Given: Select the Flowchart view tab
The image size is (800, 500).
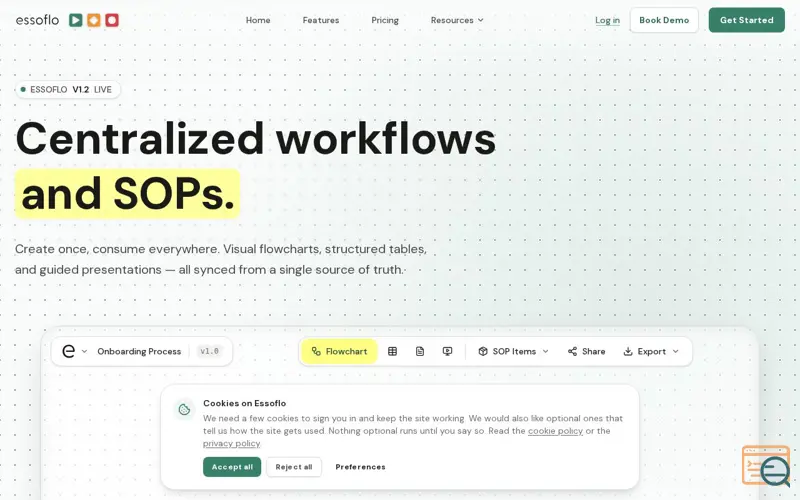Looking at the screenshot, I should [339, 351].
